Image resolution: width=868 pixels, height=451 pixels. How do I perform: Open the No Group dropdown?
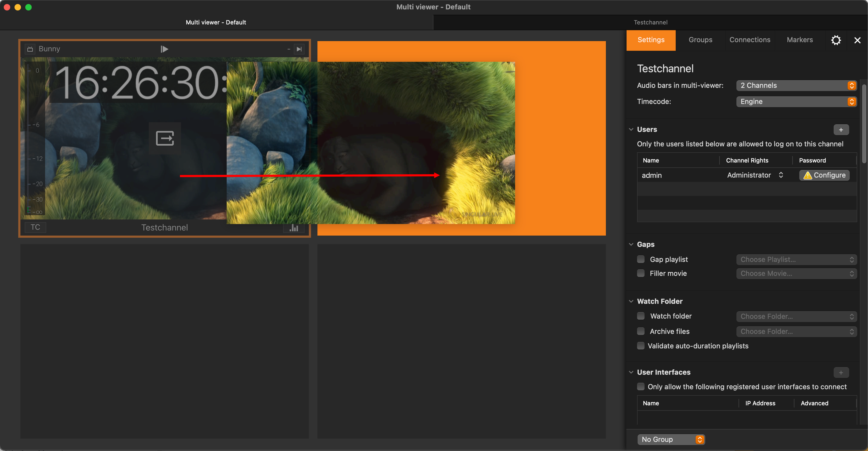click(x=671, y=439)
